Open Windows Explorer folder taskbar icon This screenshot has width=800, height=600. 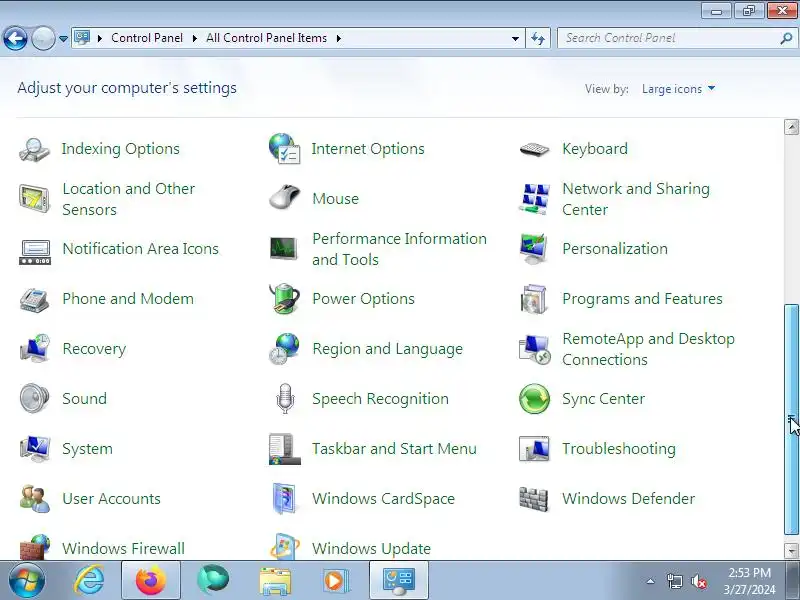tap(274, 581)
